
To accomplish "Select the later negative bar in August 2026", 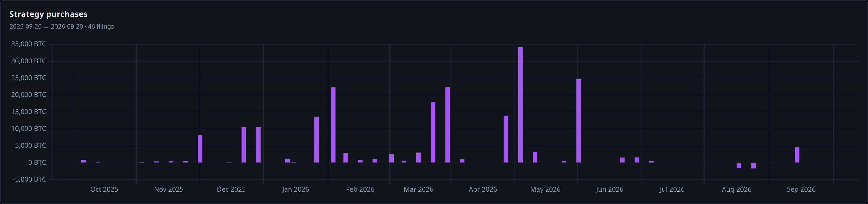I will pos(753,166).
